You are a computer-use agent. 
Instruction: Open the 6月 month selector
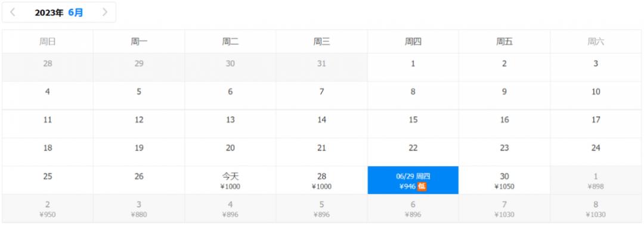tap(76, 12)
